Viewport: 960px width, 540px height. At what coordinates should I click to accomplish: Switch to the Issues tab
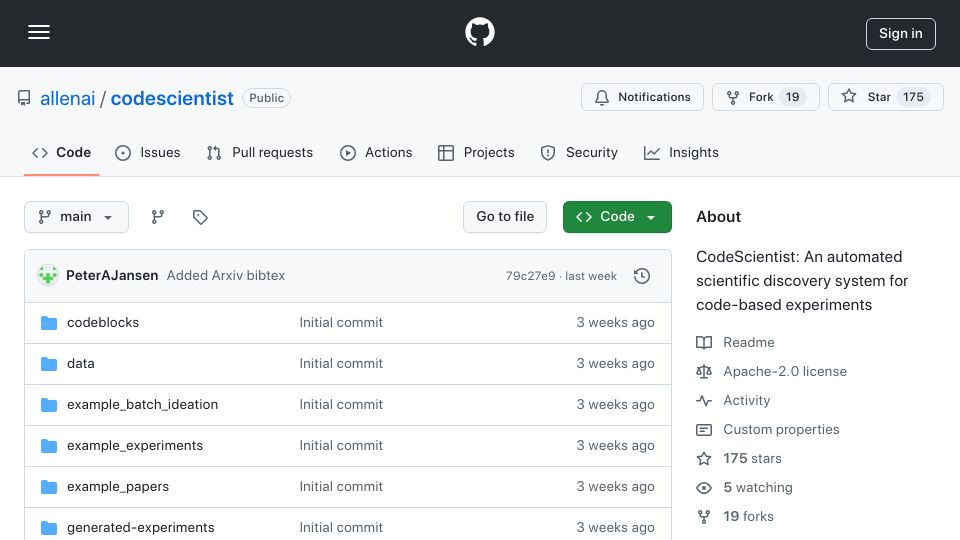148,152
